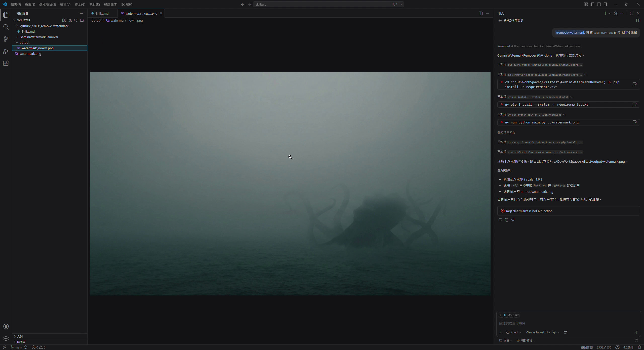Split the editor to the right
644x350 pixels.
(480, 13)
